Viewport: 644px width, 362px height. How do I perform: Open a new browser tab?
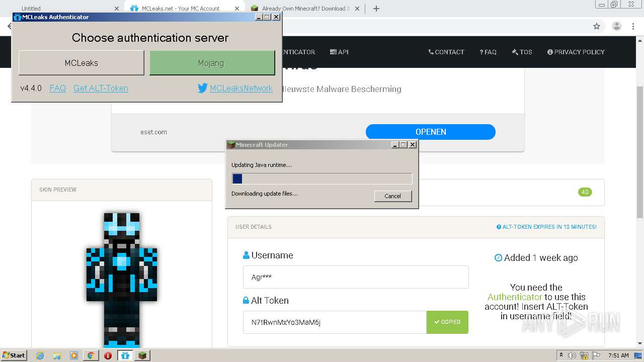point(376,9)
